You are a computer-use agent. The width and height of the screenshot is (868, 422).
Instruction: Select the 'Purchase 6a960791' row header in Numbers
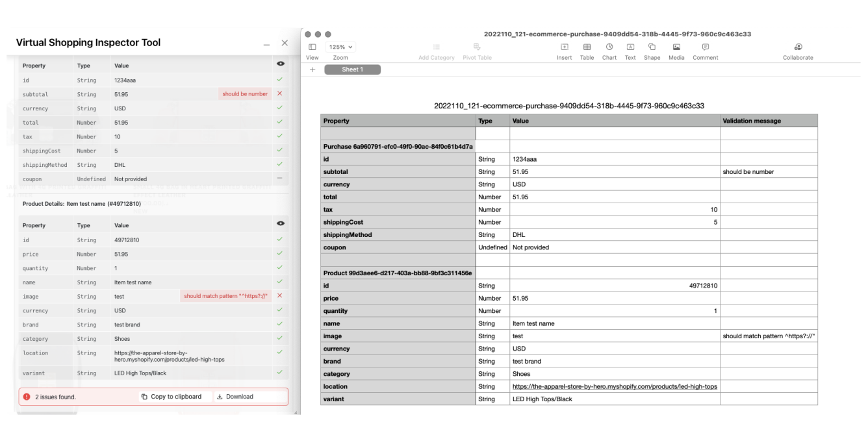point(398,147)
